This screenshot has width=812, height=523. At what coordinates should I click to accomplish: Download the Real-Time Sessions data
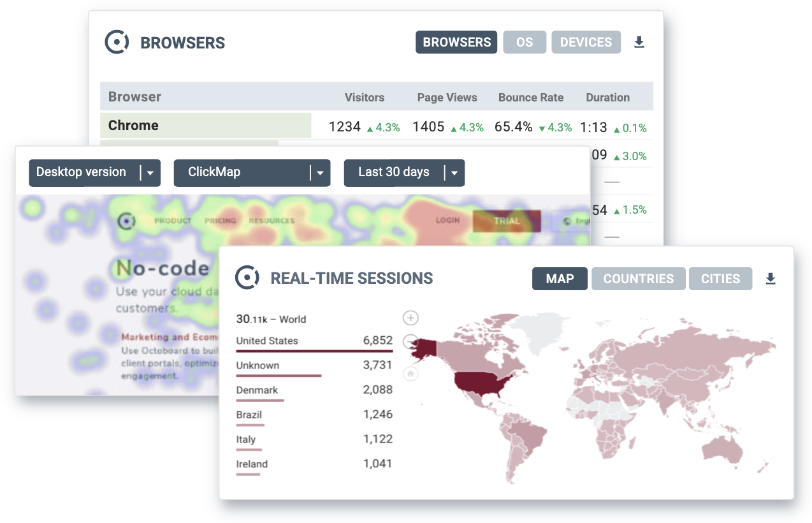point(770,279)
